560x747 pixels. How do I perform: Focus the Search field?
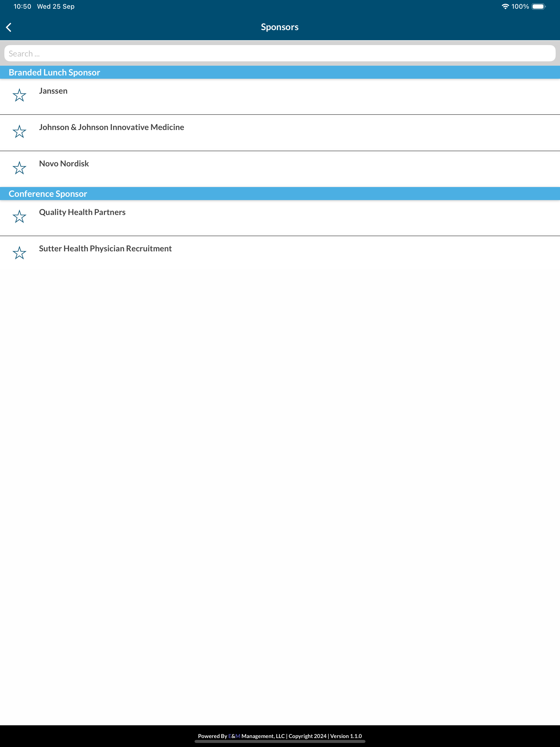pyautogui.click(x=280, y=53)
